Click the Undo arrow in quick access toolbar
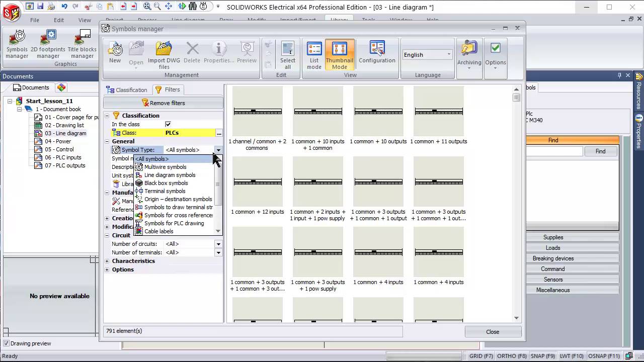Screen dimensions: 644x362 tap(64, 7)
